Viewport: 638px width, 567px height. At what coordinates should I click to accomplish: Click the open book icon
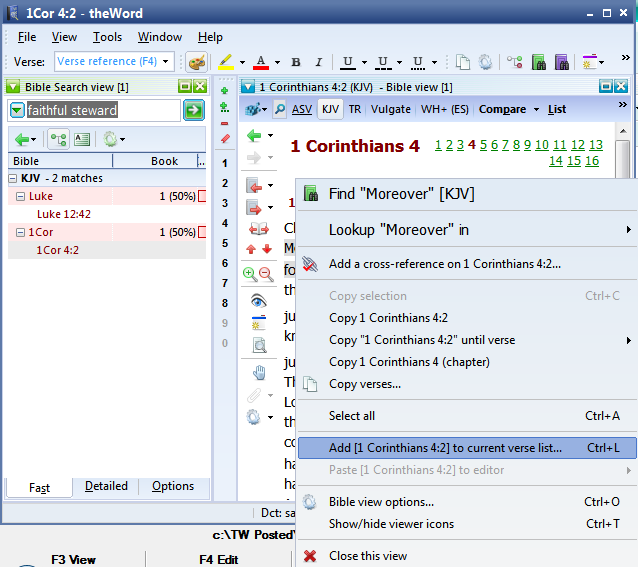(259, 229)
